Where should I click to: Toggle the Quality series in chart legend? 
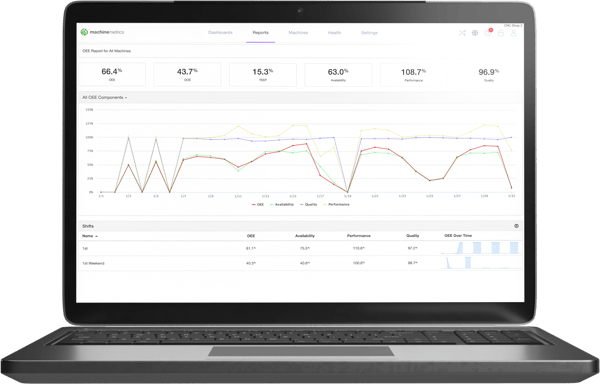(x=309, y=205)
